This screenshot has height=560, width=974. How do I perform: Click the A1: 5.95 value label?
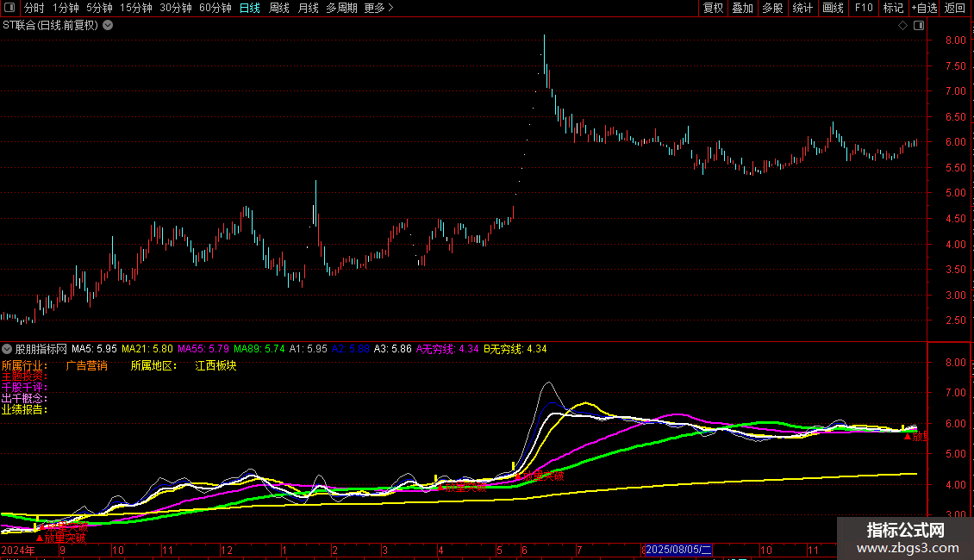(308, 349)
